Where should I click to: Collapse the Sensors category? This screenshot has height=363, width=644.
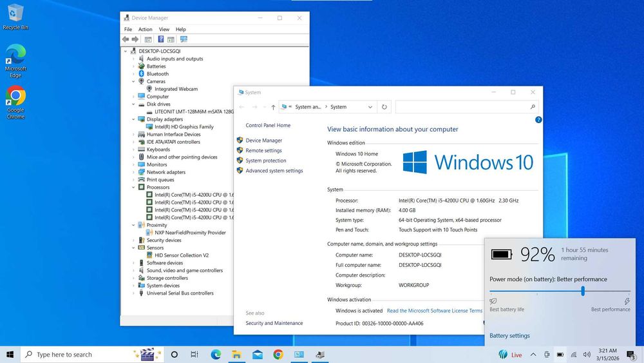pos(133,248)
